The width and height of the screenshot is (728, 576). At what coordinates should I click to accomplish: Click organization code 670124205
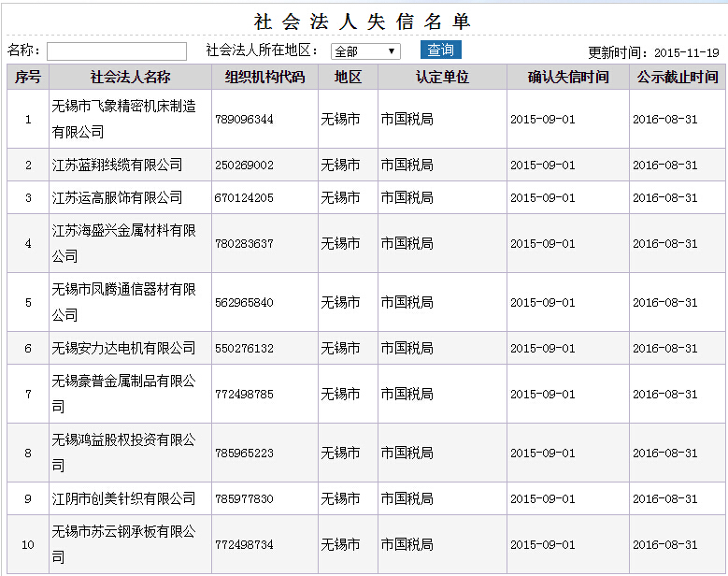coord(244,198)
